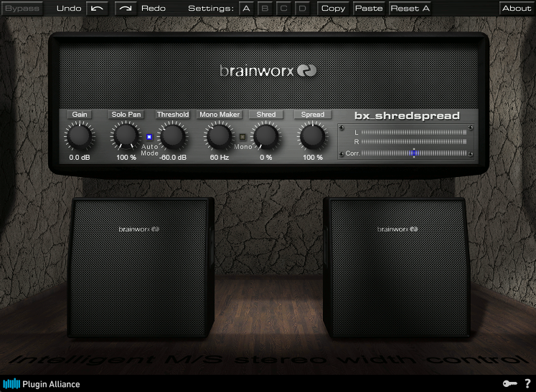Click the Spread knob
Viewport: 536px width, 392px height.
point(312,136)
